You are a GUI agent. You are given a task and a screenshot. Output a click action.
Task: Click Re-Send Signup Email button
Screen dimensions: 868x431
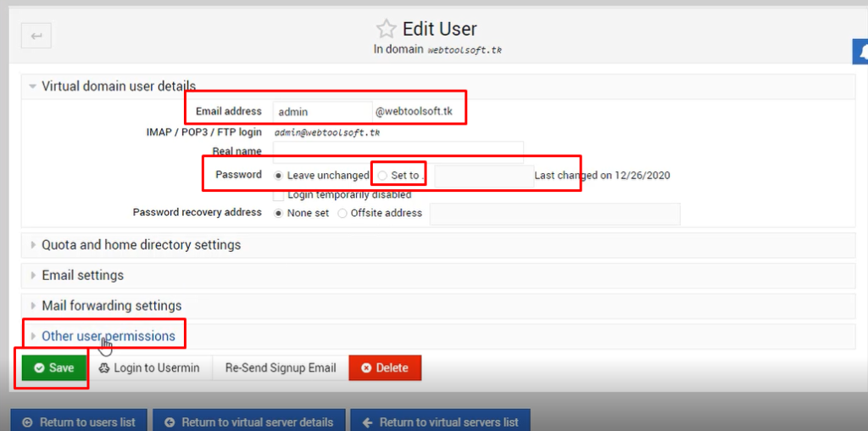pyautogui.click(x=280, y=368)
